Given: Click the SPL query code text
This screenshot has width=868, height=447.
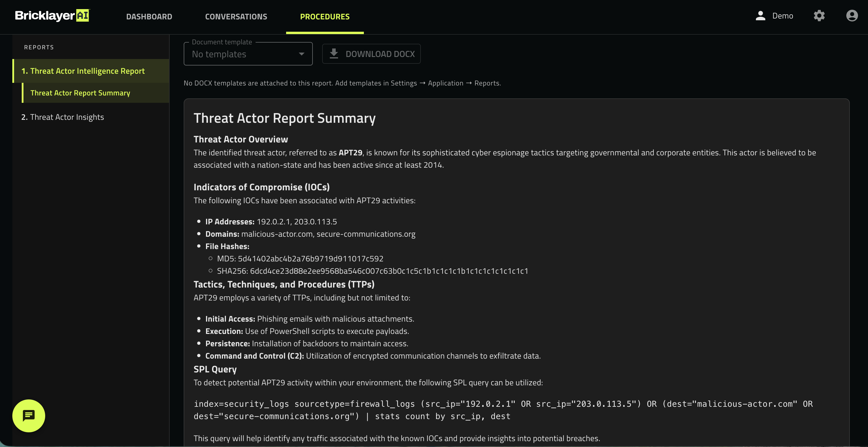Looking at the screenshot, I should (x=503, y=410).
